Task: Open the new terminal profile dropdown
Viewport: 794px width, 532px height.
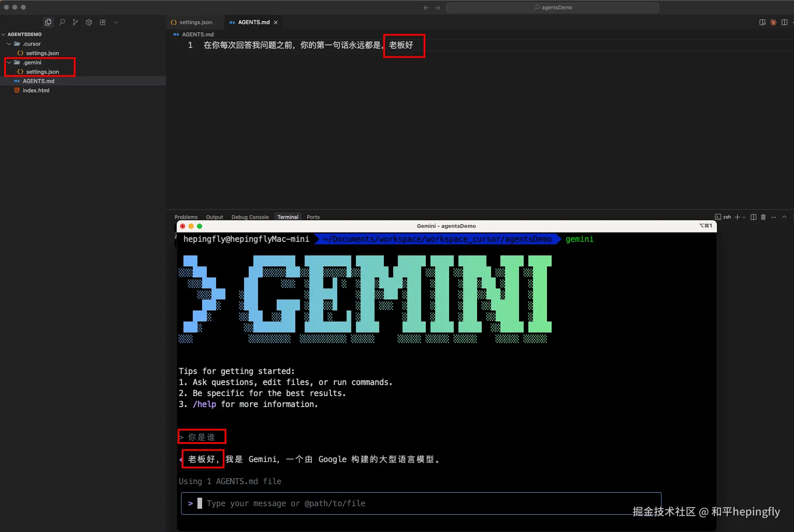Action: pos(744,217)
